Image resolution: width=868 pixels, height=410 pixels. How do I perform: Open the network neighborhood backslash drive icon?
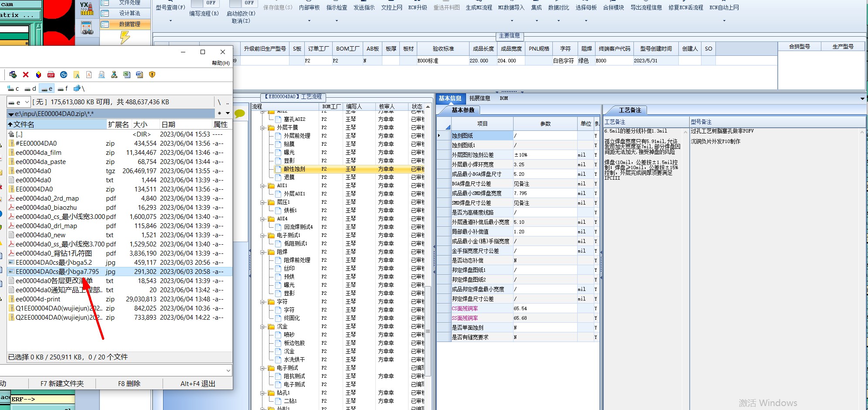click(79, 89)
